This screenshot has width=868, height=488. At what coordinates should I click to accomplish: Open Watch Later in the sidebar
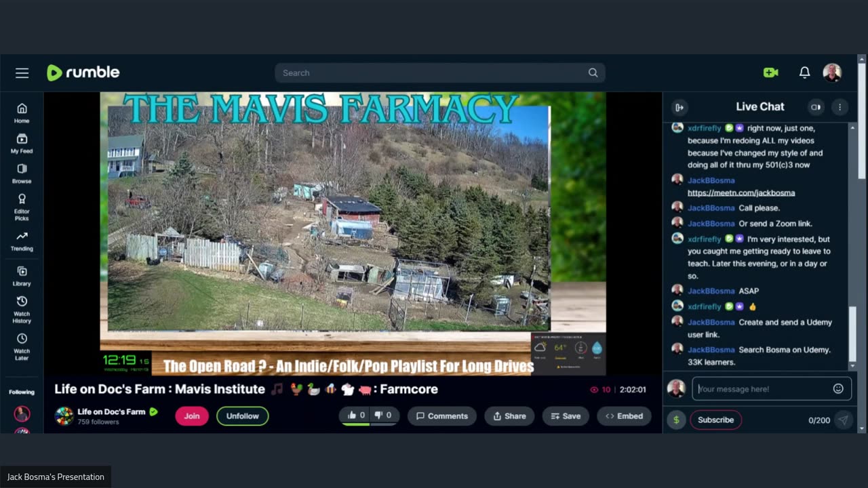point(22,346)
